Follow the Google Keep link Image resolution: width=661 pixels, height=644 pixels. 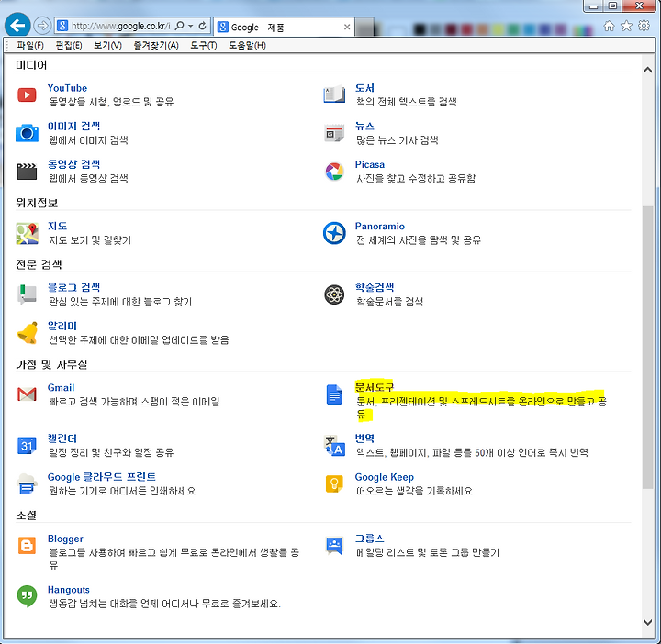[x=384, y=477]
